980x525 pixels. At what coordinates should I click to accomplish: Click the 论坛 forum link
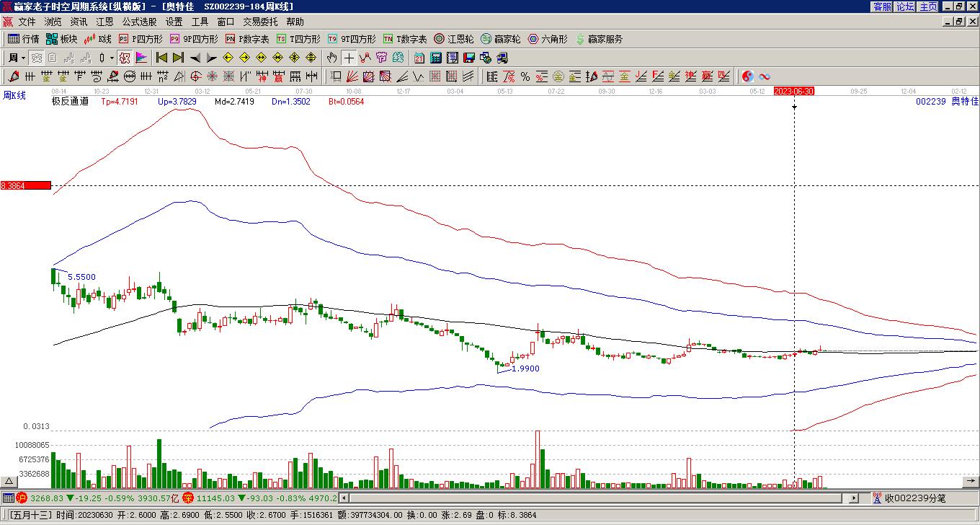click(905, 6)
